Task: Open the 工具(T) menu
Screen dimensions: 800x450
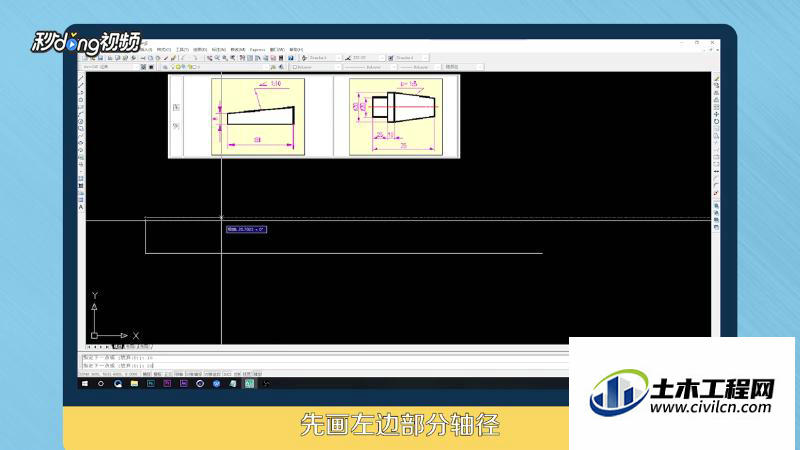Action: [182, 49]
